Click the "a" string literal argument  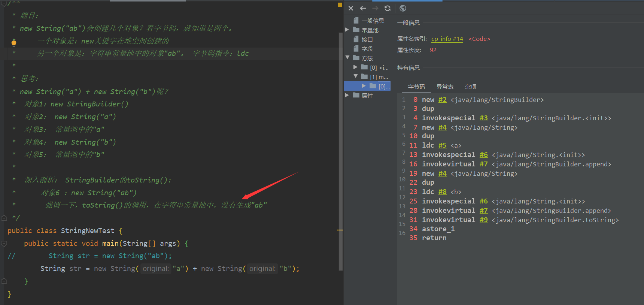coord(179,269)
